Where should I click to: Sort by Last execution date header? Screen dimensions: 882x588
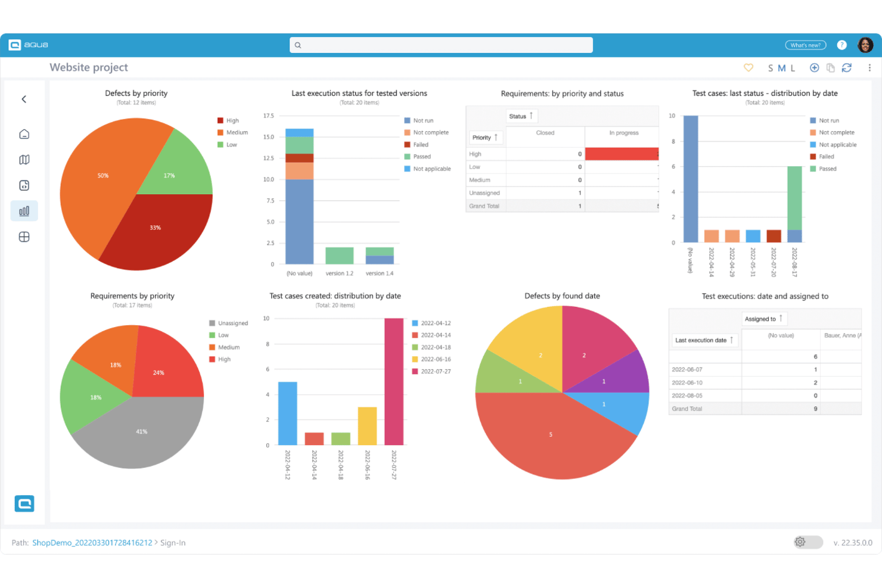click(x=704, y=340)
